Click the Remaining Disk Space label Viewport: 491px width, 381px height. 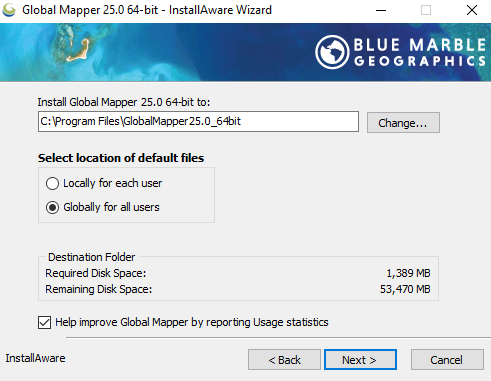pyautogui.click(x=99, y=289)
